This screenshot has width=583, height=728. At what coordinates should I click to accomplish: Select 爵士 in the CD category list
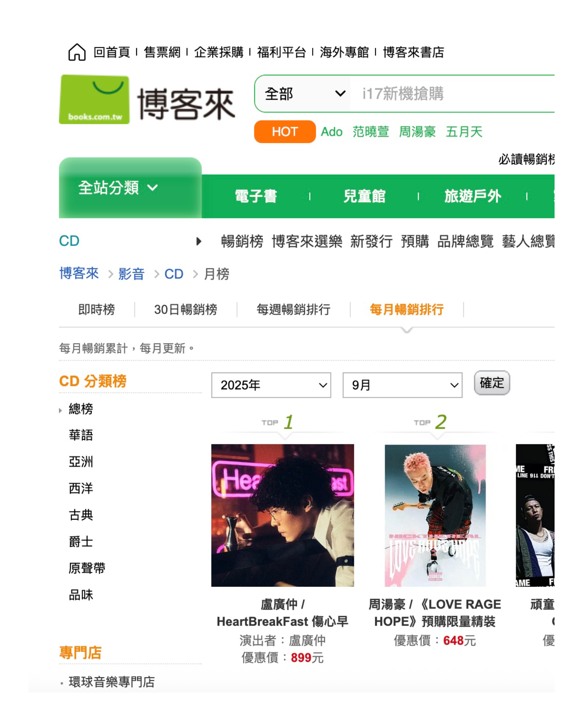coord(81,542)
